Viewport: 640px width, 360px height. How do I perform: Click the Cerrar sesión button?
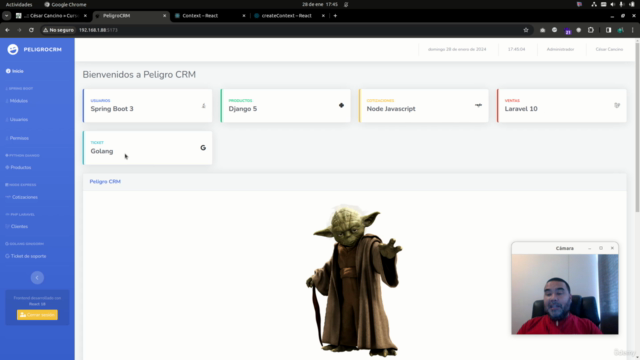coord(37,315)
